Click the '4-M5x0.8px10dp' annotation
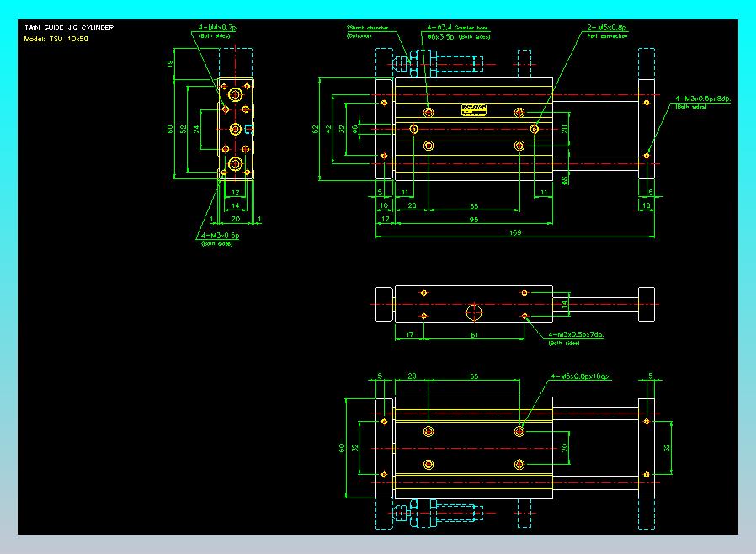The height and width of the screenshot is (554, 756). pos(580,376)
